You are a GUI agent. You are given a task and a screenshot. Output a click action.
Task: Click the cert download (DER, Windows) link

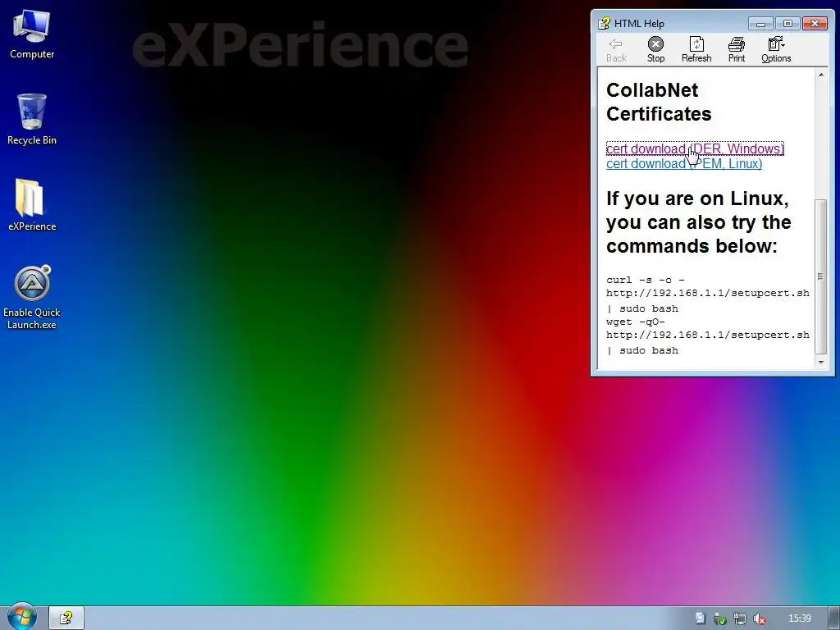(695, 148)
